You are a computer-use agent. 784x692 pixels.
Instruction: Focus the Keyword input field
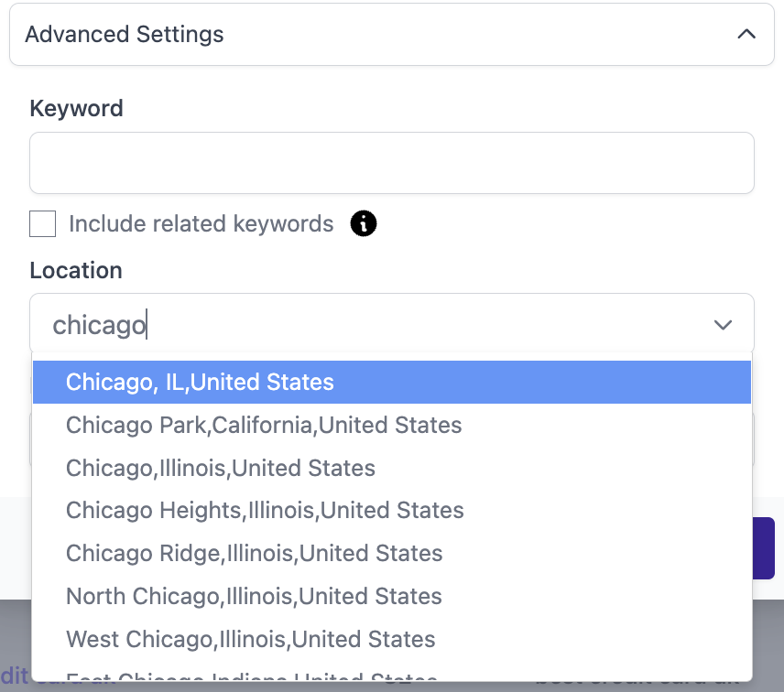pos(391,163)
